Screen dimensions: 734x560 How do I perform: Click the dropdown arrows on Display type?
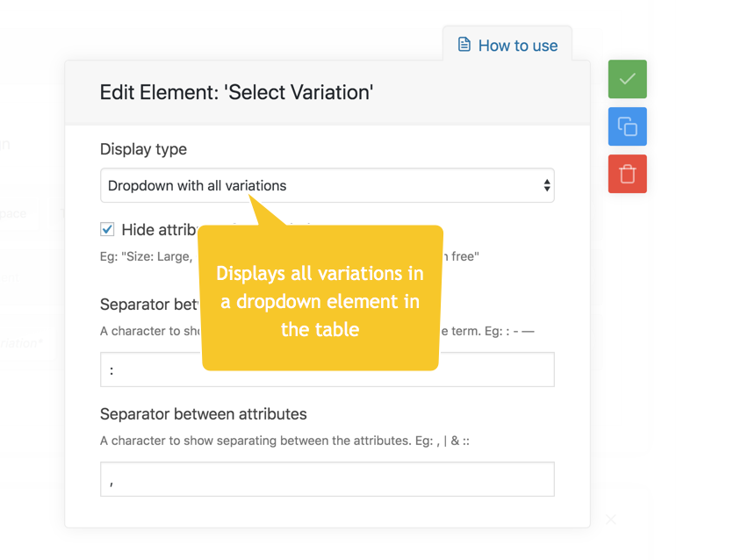[x=546, y=185]
